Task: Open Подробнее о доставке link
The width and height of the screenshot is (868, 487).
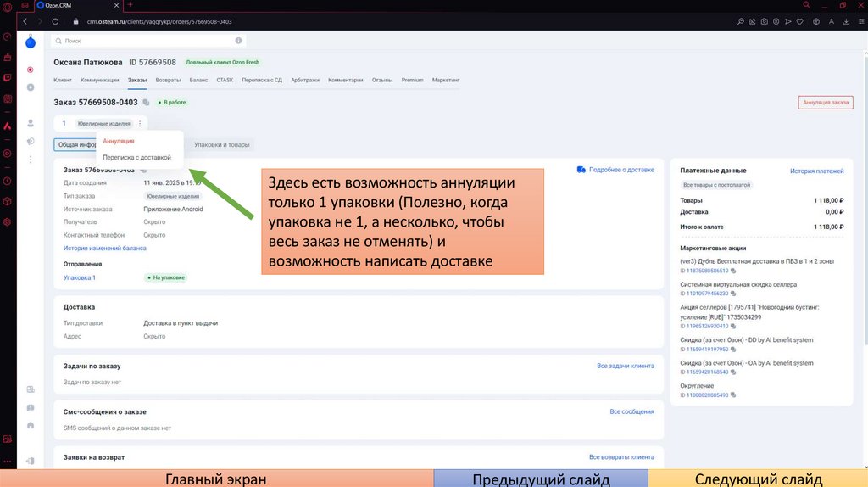Action: coord(621,170)
